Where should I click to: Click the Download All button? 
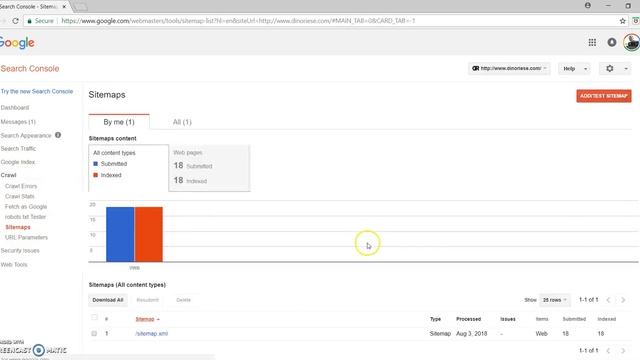coord(108,300)
